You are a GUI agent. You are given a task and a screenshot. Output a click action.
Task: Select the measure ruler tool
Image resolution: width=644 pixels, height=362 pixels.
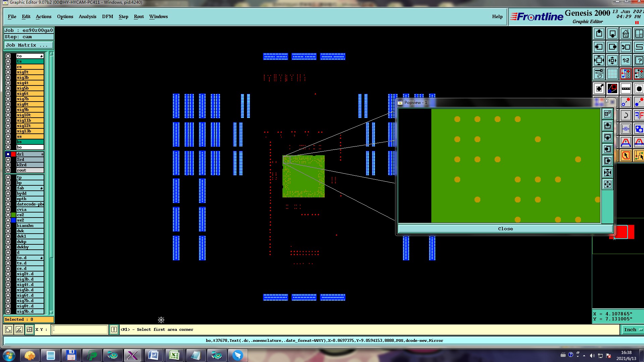click(x=626, y=89)
